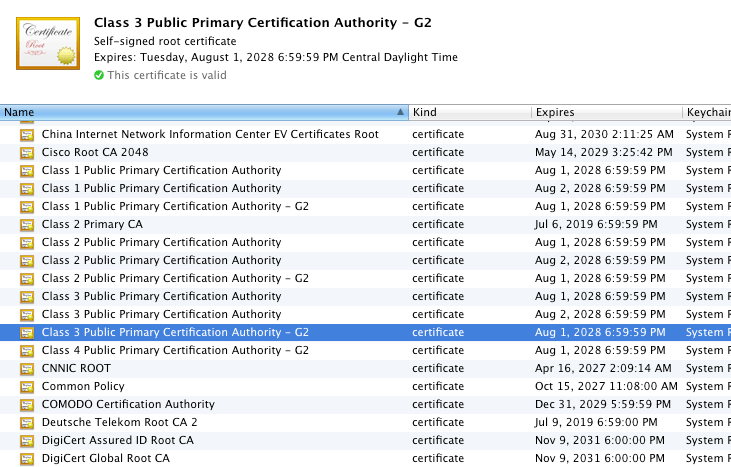Image resolution: width=731 pixels, height=467 pixels.
Task: Click the Class 4 Public Primary G2 certificate icon
Action: pyautogui.click(x=27, y=351)
